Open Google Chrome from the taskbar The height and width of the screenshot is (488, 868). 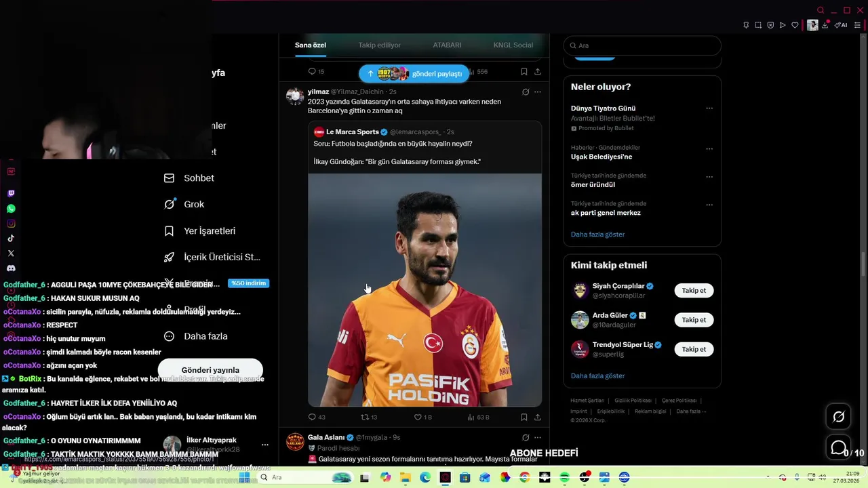click(x=524, y=478)
